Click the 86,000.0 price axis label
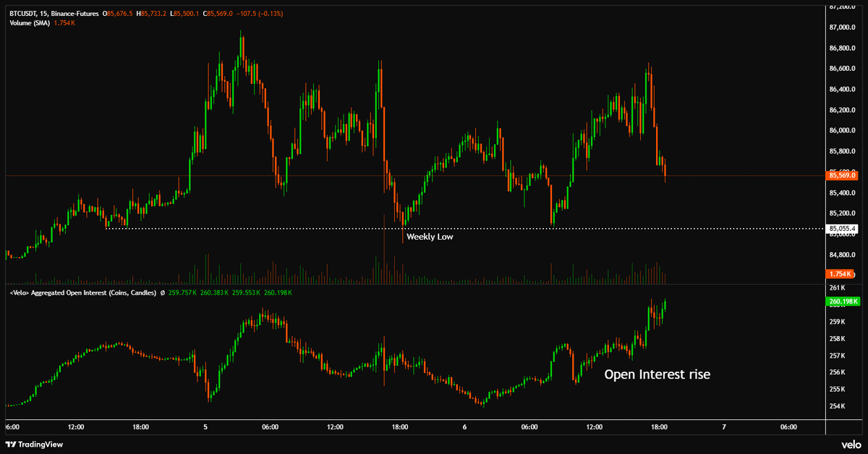868x454 pixels. (843, 130)
